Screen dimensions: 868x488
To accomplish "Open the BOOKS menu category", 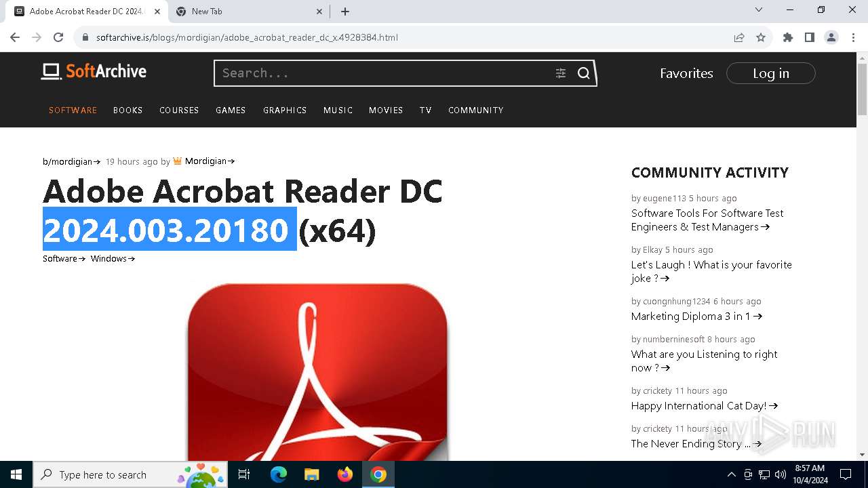I will click(x=128, y=110).
